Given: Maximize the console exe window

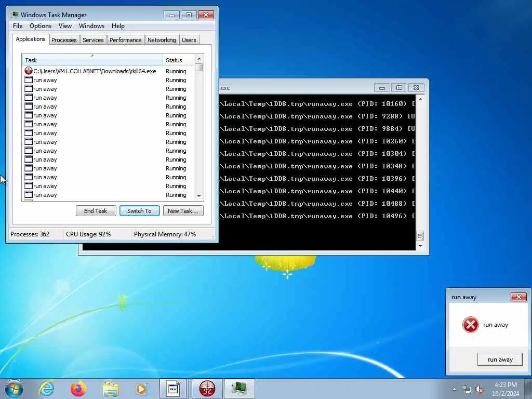Looking at the screenshot, I should click(x=400, y=87).
